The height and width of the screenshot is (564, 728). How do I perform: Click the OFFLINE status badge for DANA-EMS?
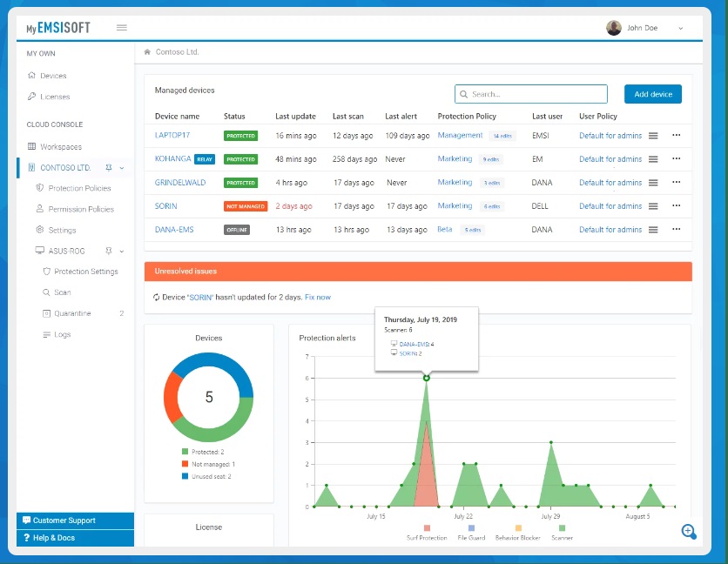[x=237, y=230]
